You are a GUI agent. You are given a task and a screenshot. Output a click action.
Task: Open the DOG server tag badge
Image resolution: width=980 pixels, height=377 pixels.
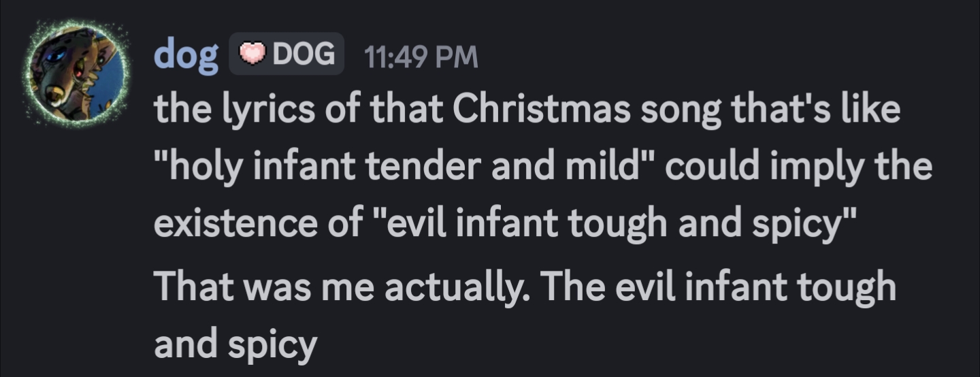tap(287, 54)
